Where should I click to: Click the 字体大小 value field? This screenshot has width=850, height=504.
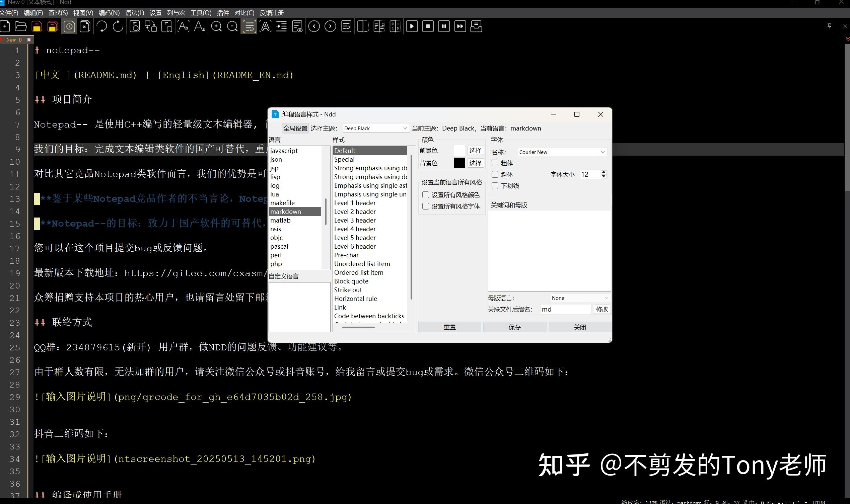point(590,174)
